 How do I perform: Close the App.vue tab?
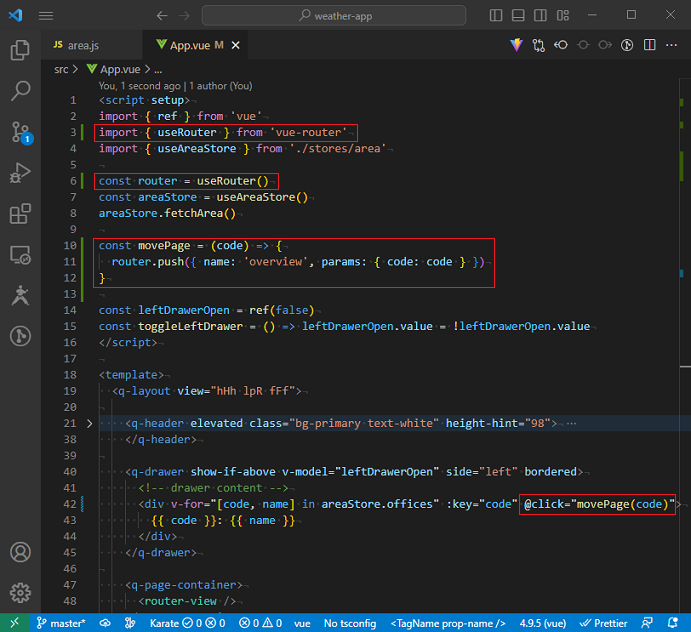(236, 45)
